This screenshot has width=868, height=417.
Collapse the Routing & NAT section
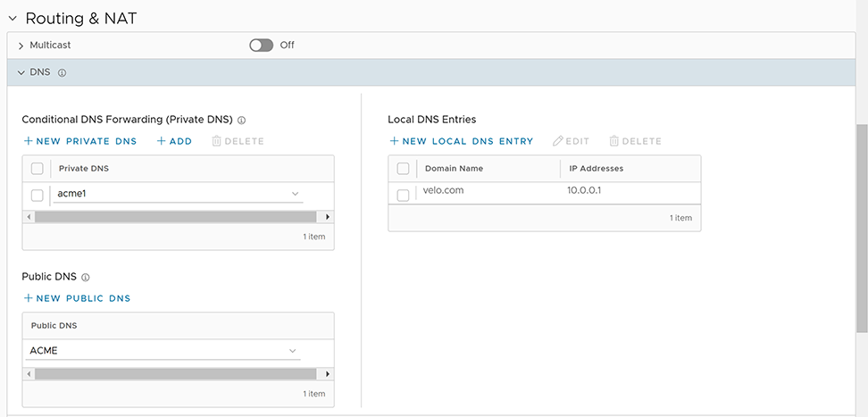pos(13,18)
